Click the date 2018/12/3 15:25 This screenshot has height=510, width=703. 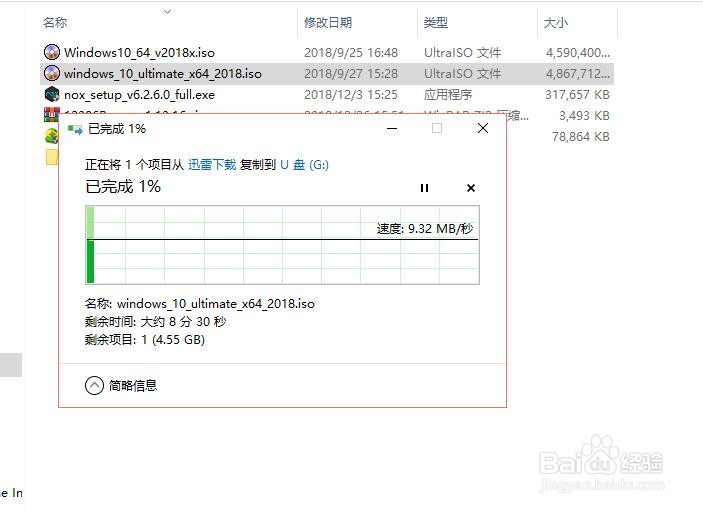point(351,95)
